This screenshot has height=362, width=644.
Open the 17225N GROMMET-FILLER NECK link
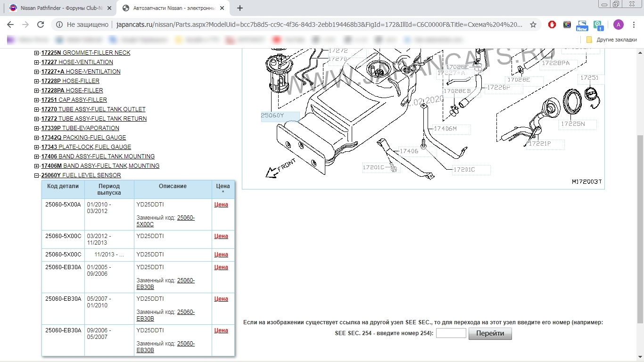coord(86,53)
